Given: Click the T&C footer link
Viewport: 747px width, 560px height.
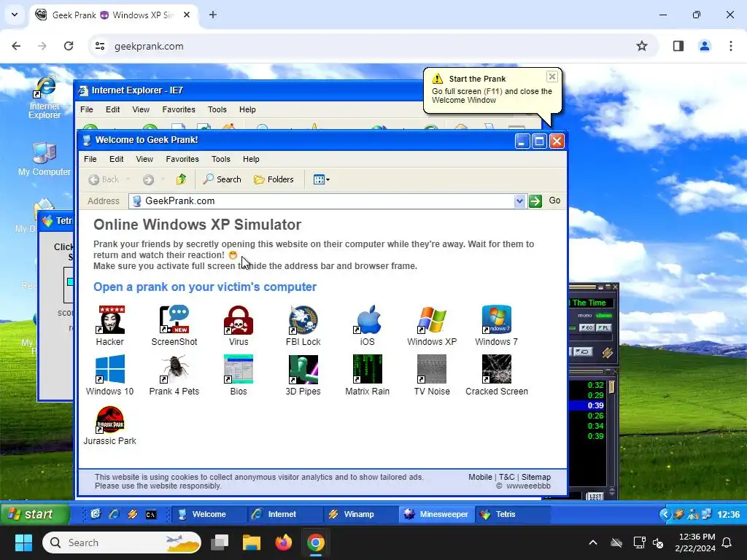Looking at the screenshot, I should pyautogui.click(x=506, y=477).
